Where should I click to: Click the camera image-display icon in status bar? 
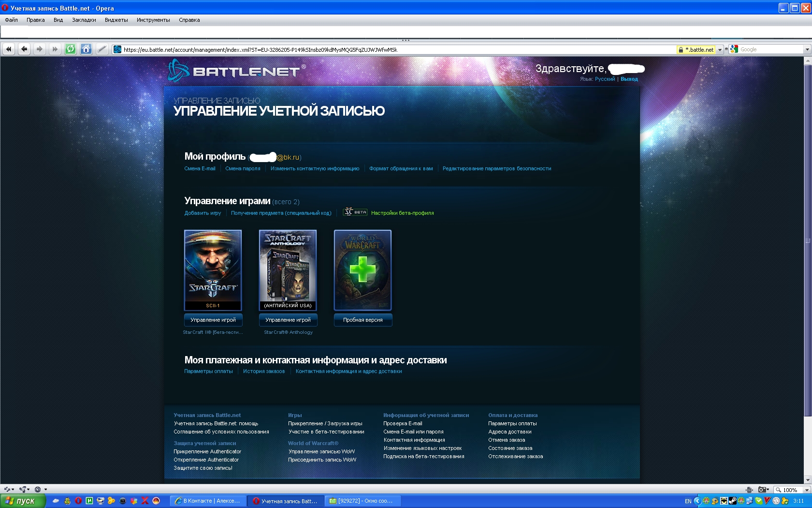click(x=763, y=490)
